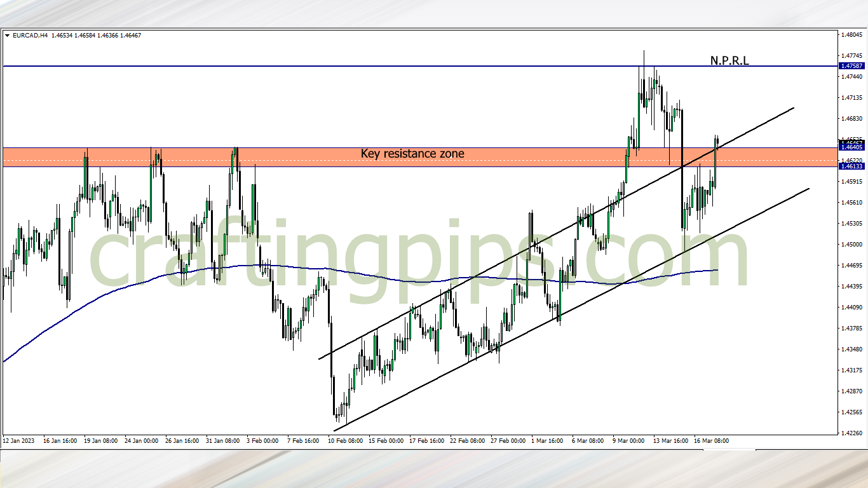The width and height of the screenshot is (868, 488).
Task: Click the 27 Feb 00:00 date label
Action: (x=508, y=440)
